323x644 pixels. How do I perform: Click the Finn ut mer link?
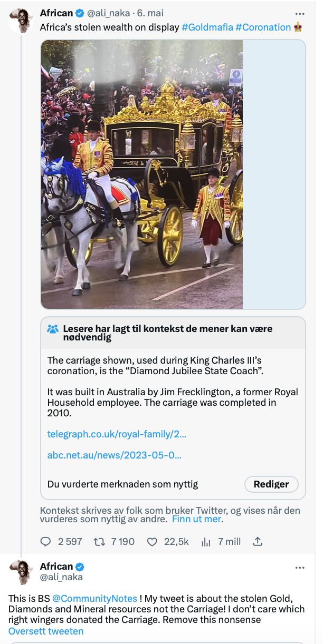click(197, 519)
